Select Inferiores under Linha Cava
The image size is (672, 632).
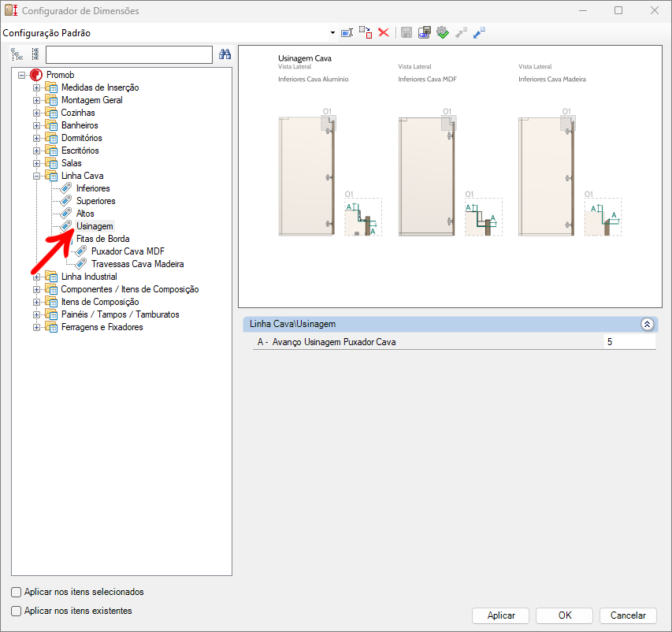[93, 188]
